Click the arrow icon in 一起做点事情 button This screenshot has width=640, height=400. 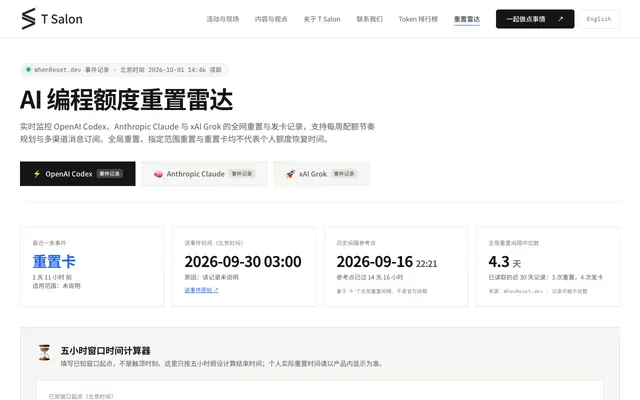tap(560, 19)
